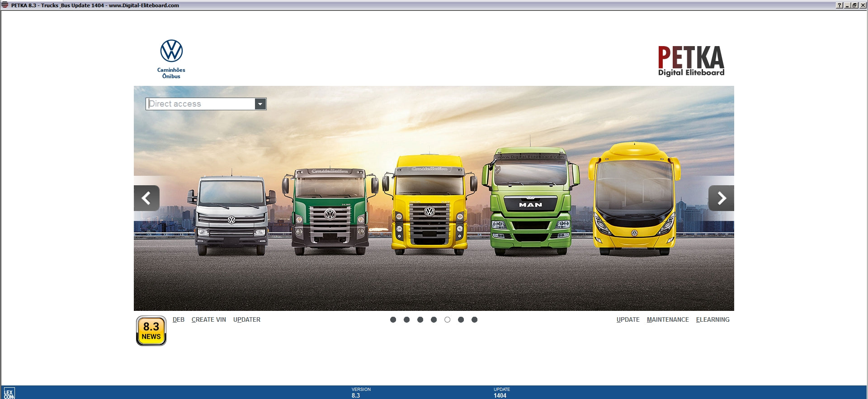Open the CREATE VIN option
Viewport: 868px width, 399px height.
(208, 319)
